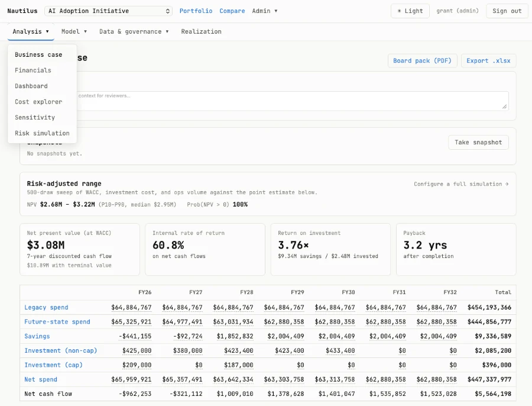Click FY28 Net spend value $63,642,334
The image size is (532, 406).
233,379
